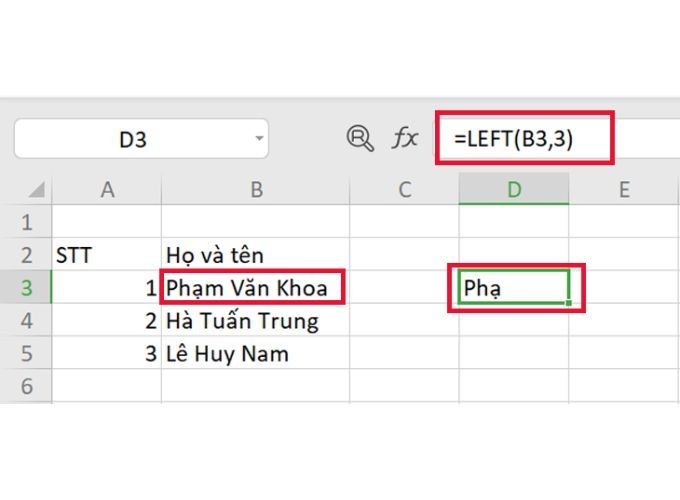The width and height of the screenshot is (680, 500).
Task: Open the Name Box dropdown arrow
Action: tap(260, 138)
